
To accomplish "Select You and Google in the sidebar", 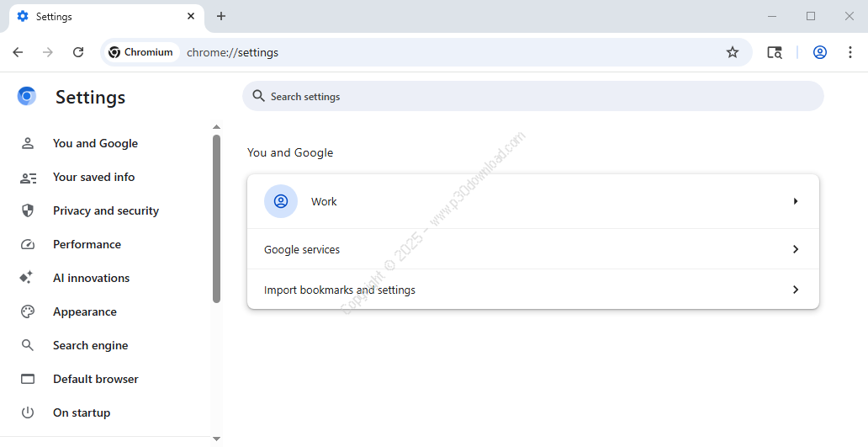I will click(x=95, y=143).
